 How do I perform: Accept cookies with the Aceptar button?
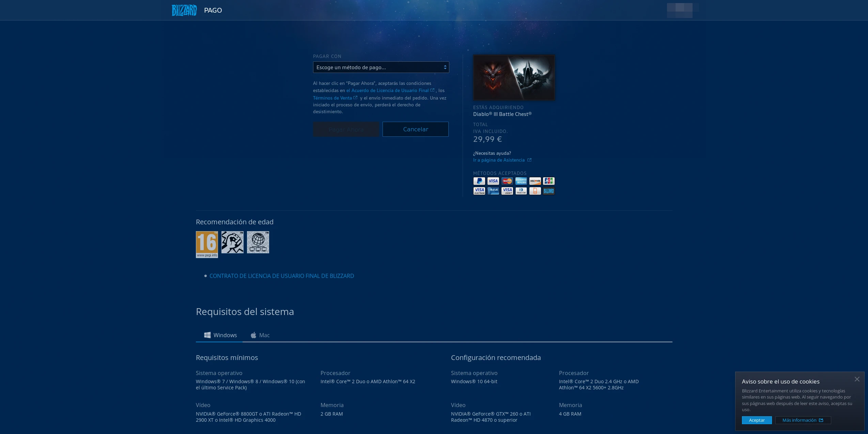coord(757,420)
